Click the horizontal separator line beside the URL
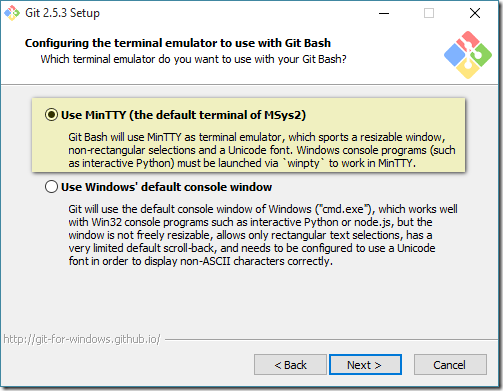Viewport: 503px width, 391px height. [330, 340]
